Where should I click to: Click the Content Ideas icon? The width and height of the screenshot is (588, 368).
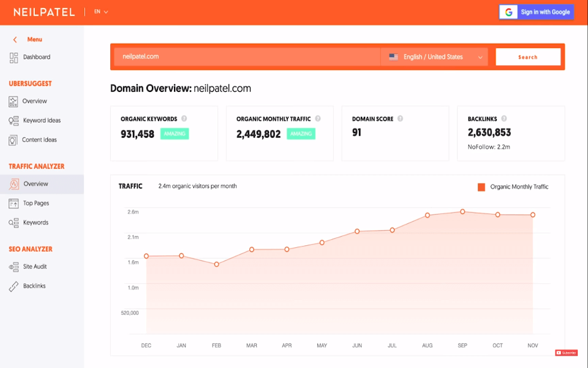13,140
